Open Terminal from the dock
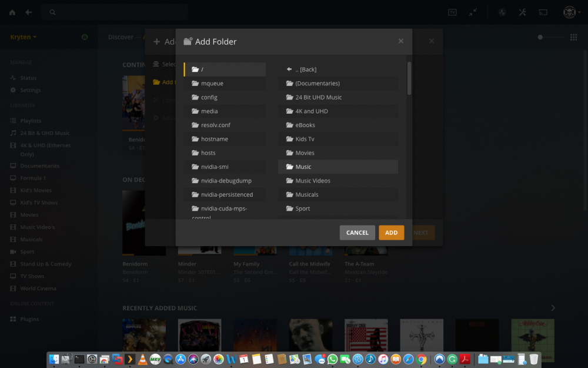This screenshot has width=588, height=368. 79,359
